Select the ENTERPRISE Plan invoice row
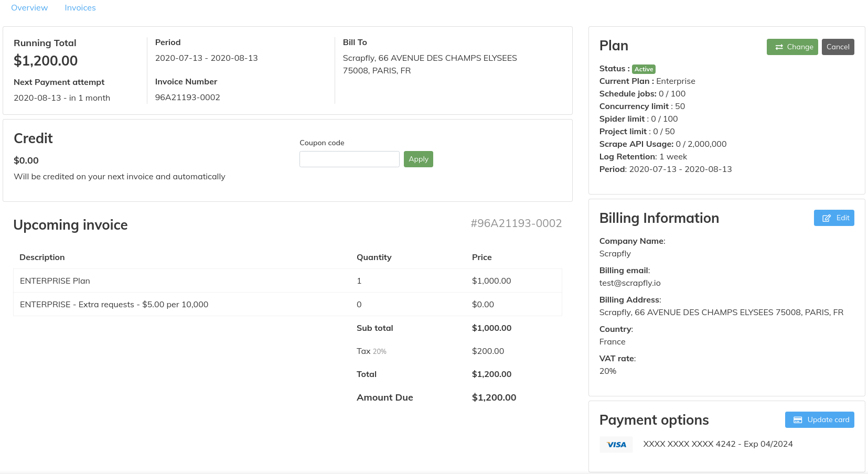 [x=55, y=281]
